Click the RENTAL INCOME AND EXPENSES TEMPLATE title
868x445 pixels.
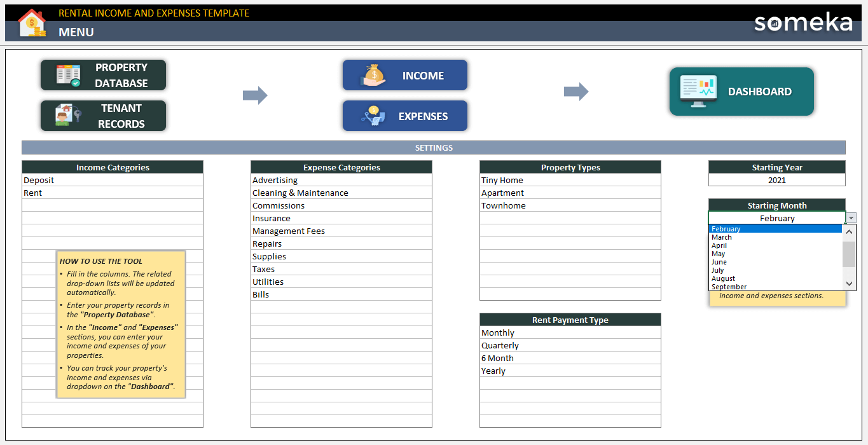153,12
